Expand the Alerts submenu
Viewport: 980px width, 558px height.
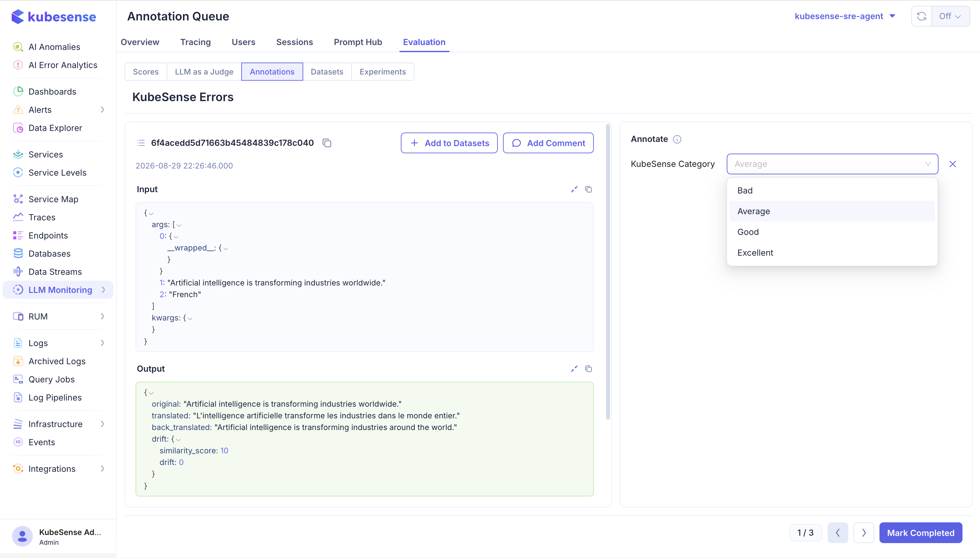pyautogui.click(x=102, y=110)
